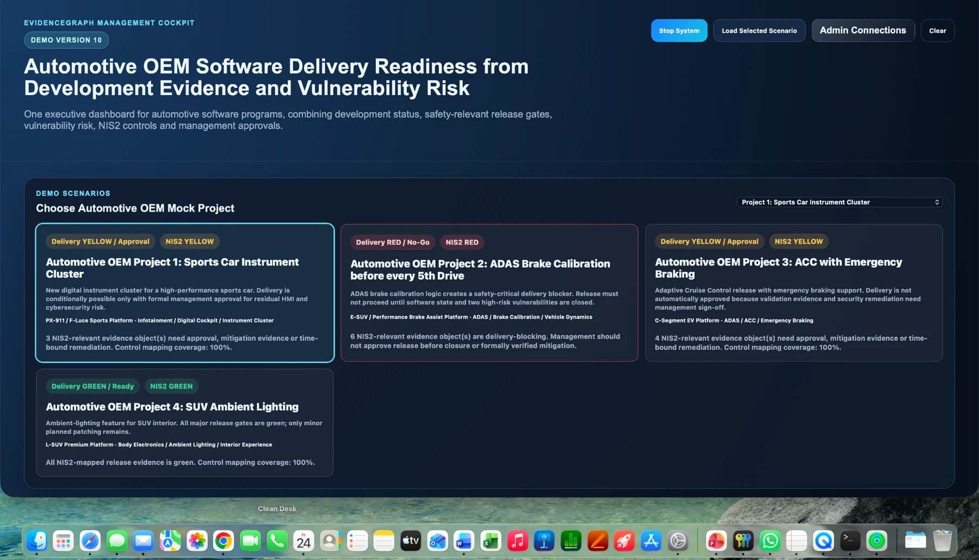The width and height of the screenshot is (979, 560).
Task: Open Microsoft Excel from the Dock
Action: [491, 541]
